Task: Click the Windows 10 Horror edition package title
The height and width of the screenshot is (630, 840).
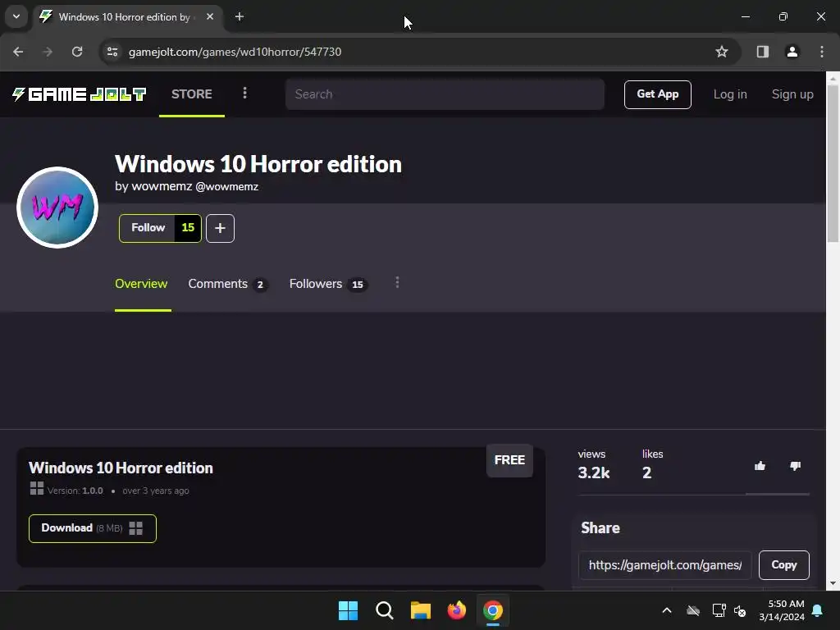Action: tap(121, 468)
